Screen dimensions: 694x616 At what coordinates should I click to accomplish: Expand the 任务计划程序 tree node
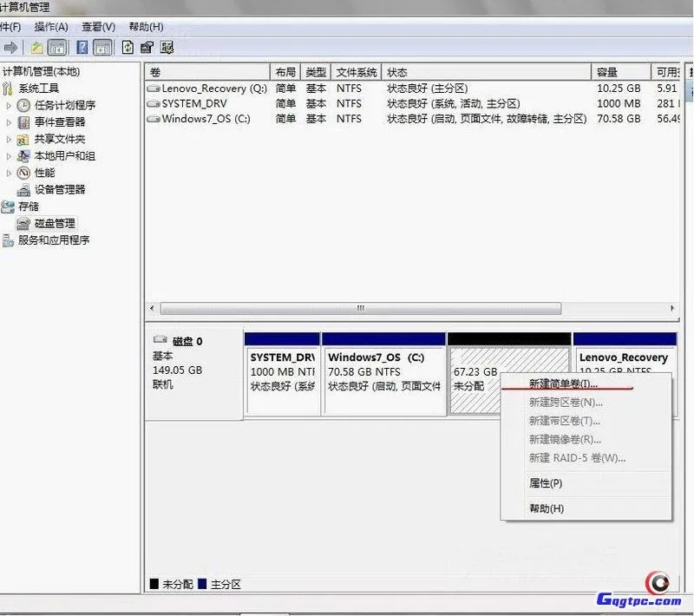click(x=9, y=105)
